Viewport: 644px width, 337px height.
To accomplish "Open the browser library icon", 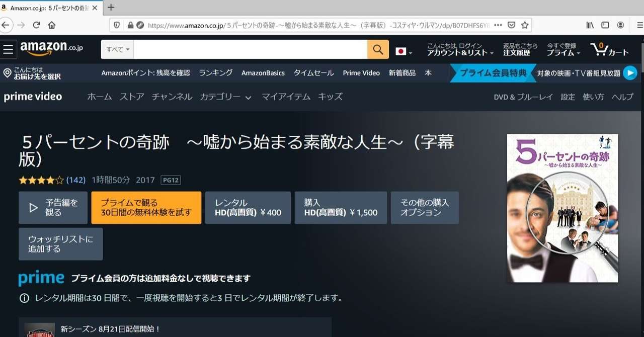I will coord(590,25).
